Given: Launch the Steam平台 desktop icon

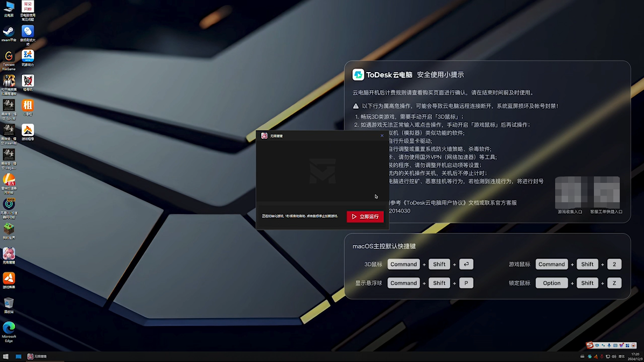Looking at the screenshot, I should 9,34.
